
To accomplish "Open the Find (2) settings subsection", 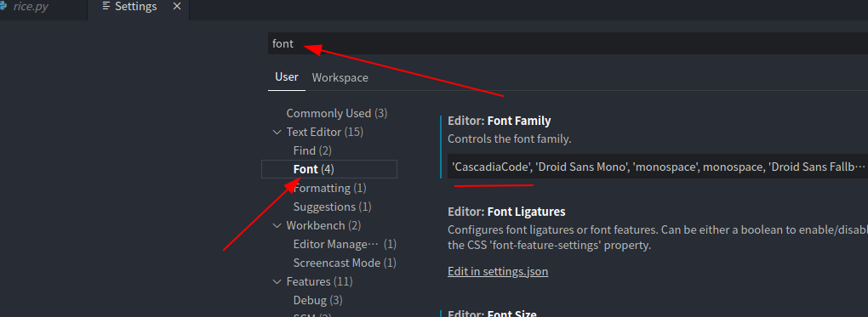I will pyautogui.click(x=312, y=150).
